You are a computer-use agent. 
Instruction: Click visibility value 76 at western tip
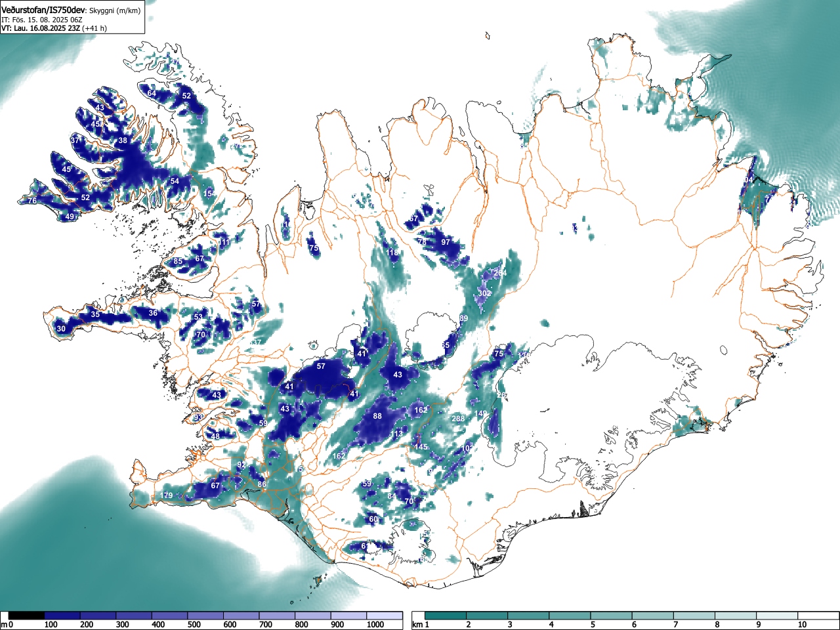(32, 201)
